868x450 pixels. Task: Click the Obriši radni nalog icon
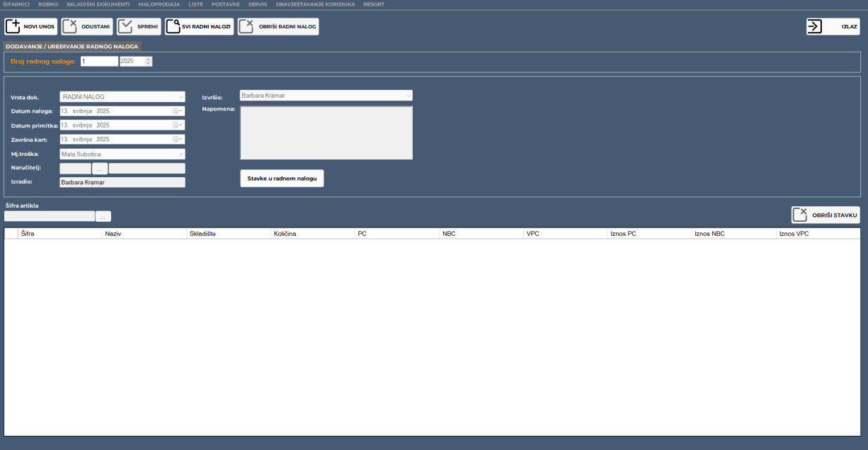click(x=246, y=27)
